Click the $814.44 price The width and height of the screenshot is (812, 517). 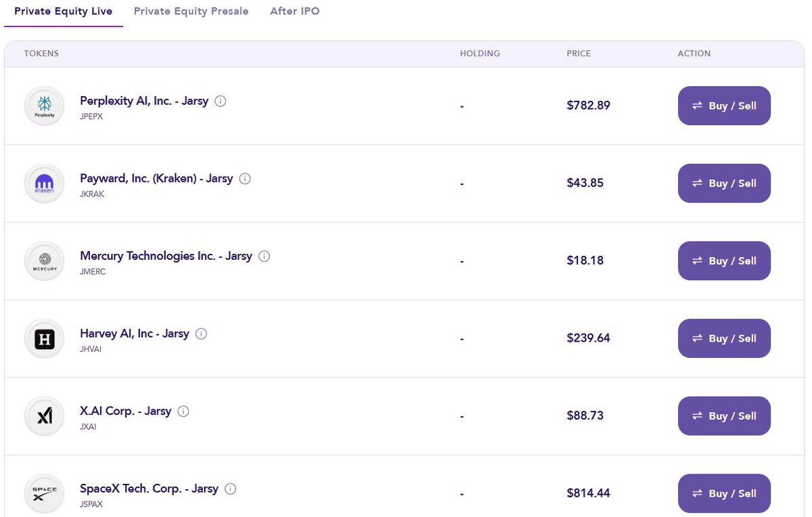589,493
